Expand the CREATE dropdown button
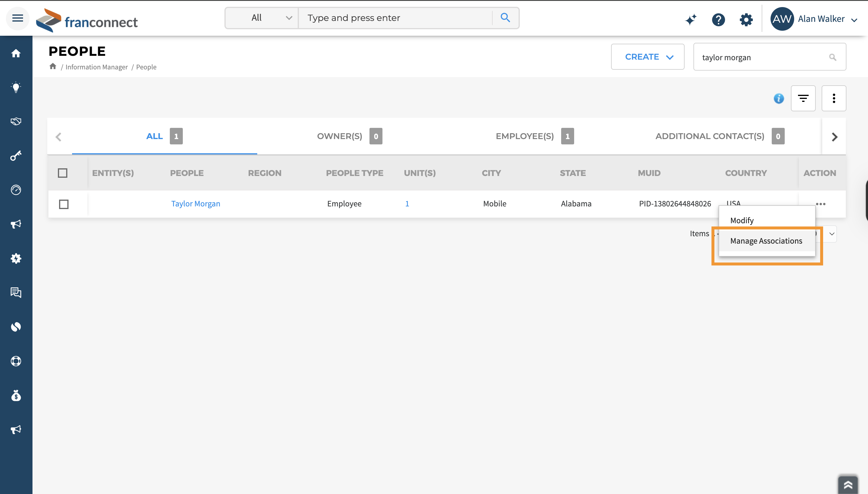 click(x=647, y=57)
